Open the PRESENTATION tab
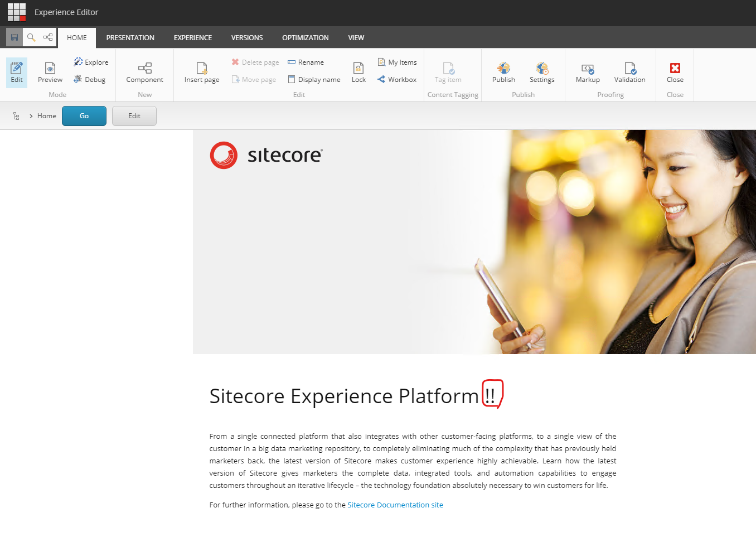The height and width of the screenshot is (537, 756). pyautogui.click(x=130, y=37)
